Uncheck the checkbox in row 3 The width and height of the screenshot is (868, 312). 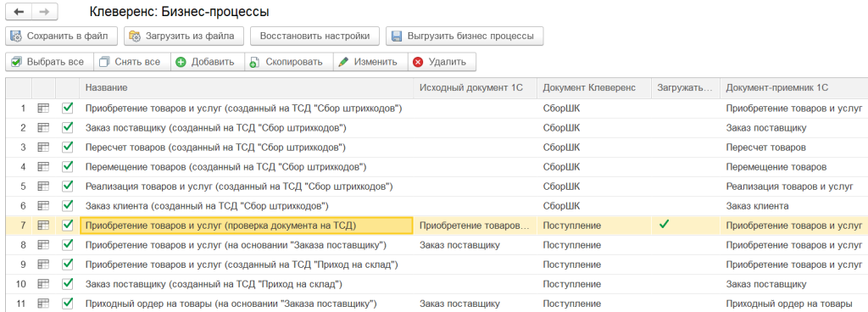(68, 147)
